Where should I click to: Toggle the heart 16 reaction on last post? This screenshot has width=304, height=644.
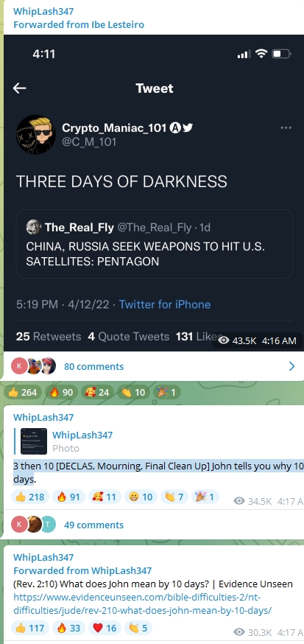coord(105,628)
